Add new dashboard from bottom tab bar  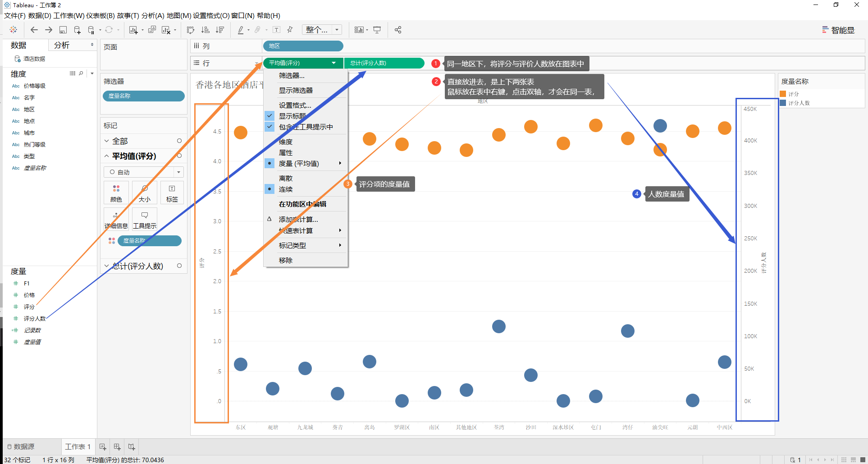pyautogui.click(x=117, y=447)
